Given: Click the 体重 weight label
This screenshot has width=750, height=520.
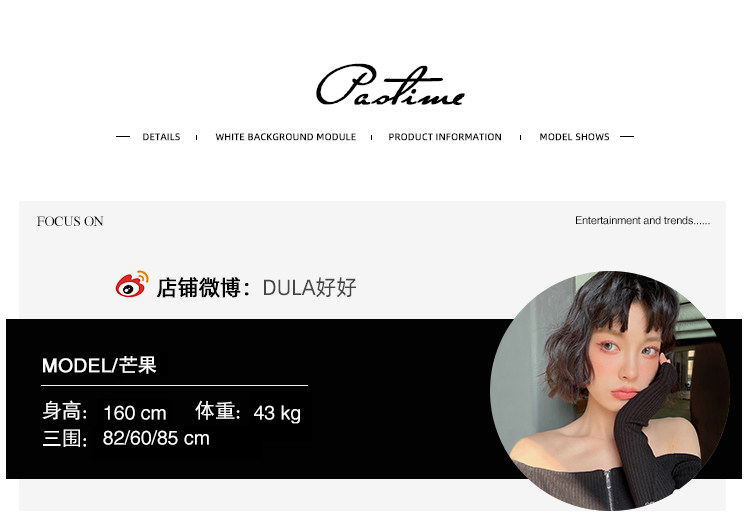Looking at the screenshot, I should [x=218, y=411].
